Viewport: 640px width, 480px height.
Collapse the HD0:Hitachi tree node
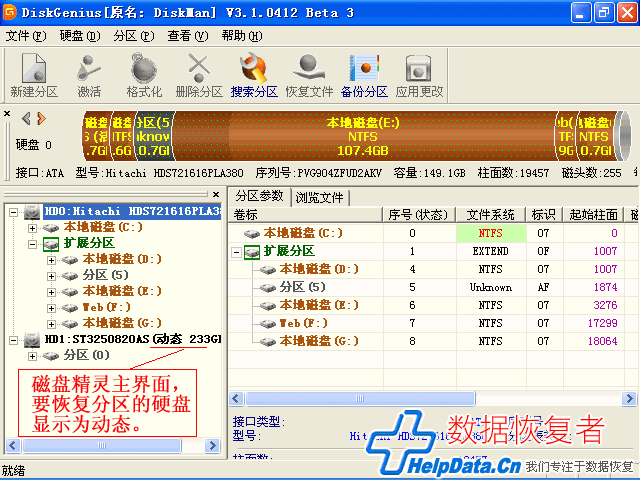tap(13, 212)
